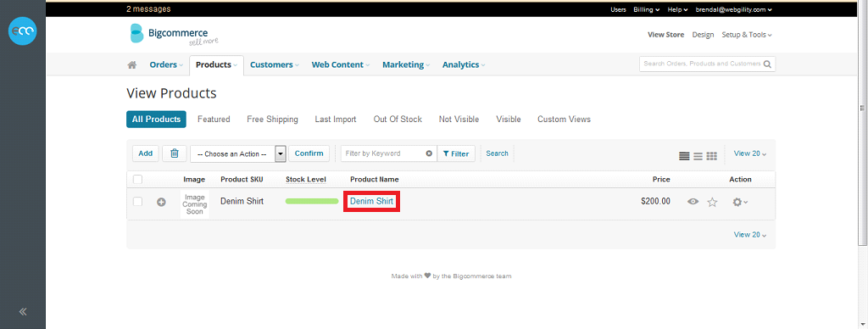Expand the Setup & Tools menu
This screenshot has width=868, height=329.
(747, 34)
